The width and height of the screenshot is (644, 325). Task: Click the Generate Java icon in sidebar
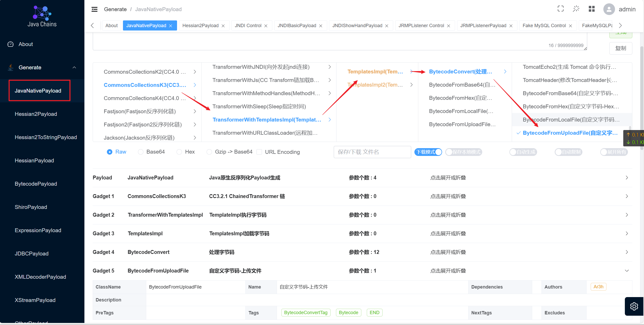point(11,67)
